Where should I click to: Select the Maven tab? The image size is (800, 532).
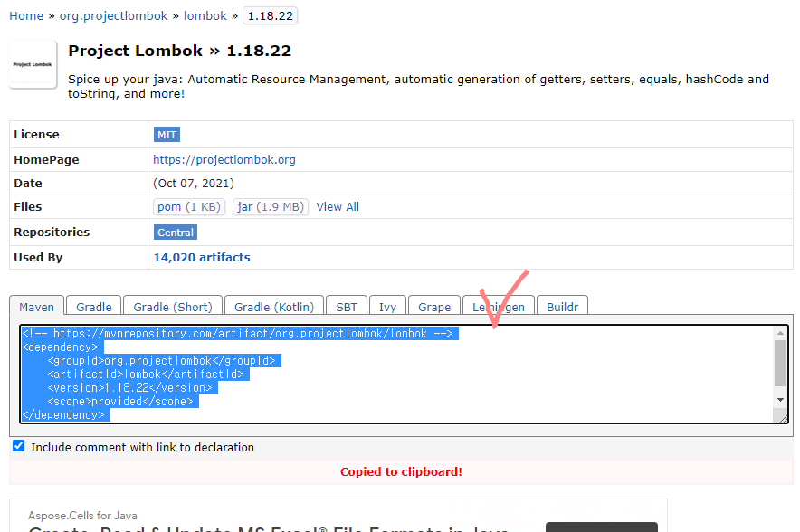click(x=37, y=307)
